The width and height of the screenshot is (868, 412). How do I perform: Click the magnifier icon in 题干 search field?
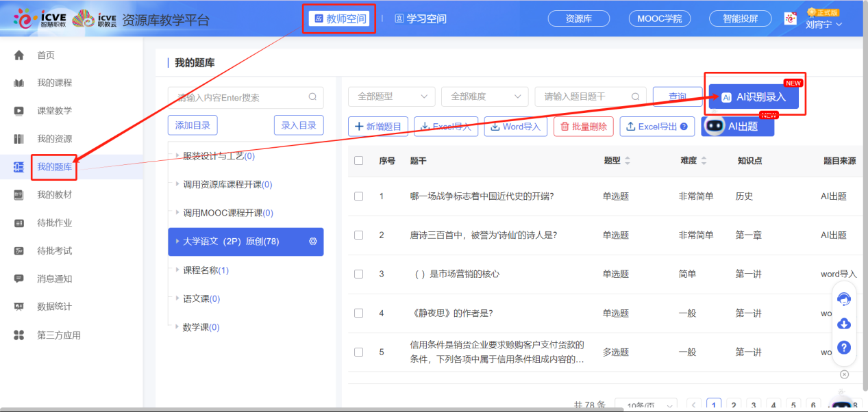pyautogui.click(x=636, y=96)
